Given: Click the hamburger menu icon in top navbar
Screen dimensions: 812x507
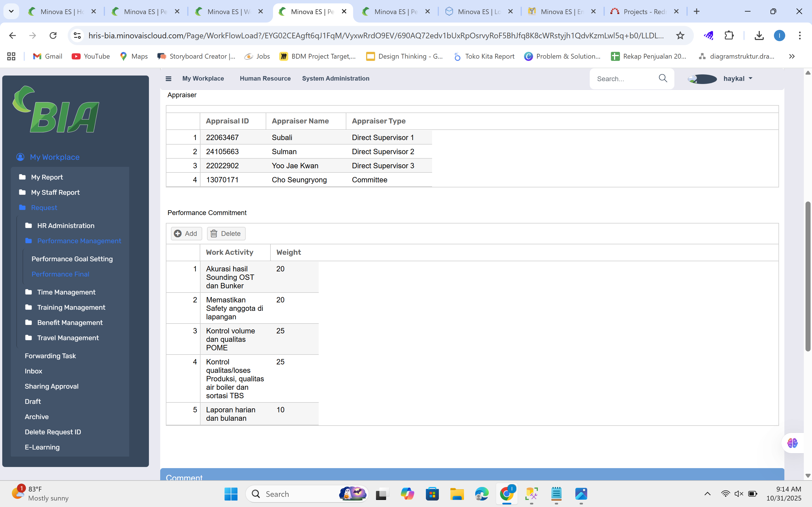Looking at the screenshot, I should [168, 78].
